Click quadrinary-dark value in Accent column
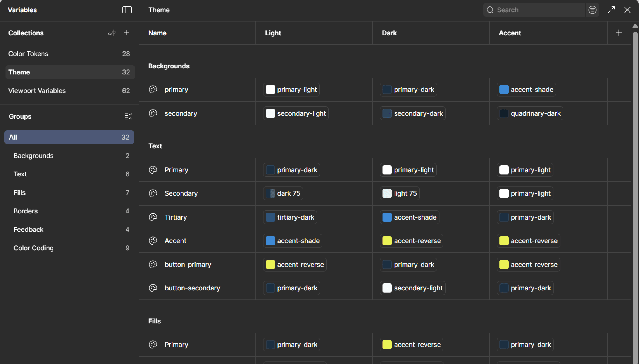Viewport: 639px width, 364px height. pyautogui.click(x=530, y=113)
